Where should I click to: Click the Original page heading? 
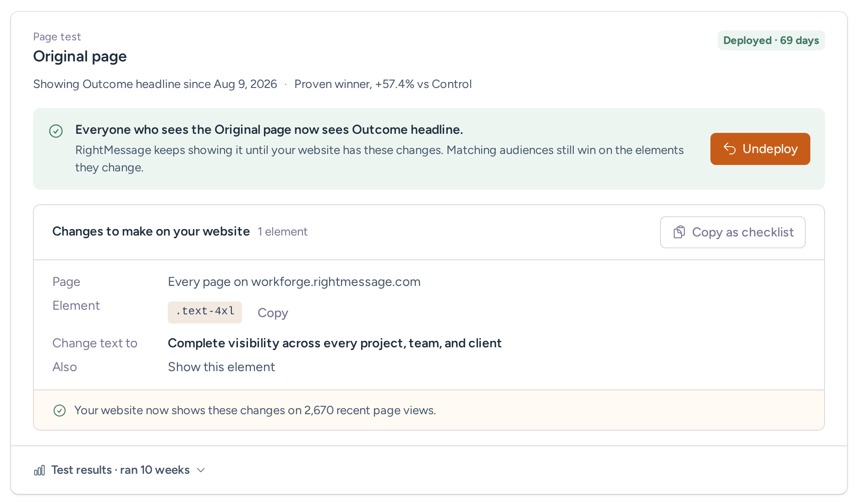[x=80, y=56]
